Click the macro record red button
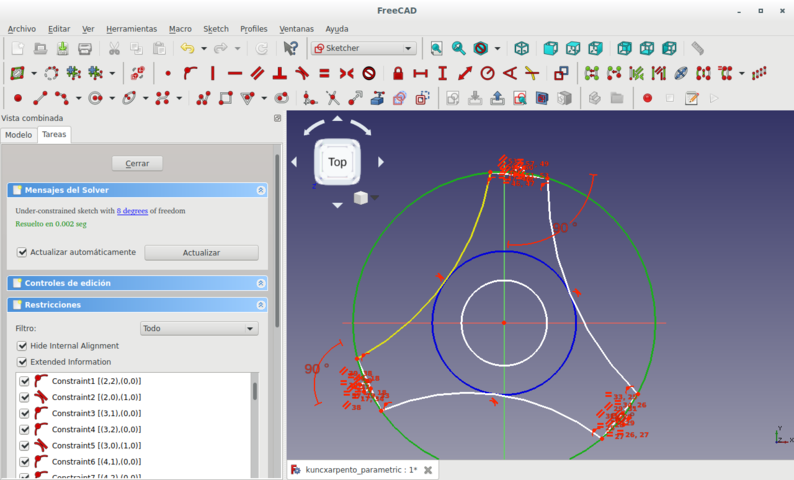 point(647,98)
